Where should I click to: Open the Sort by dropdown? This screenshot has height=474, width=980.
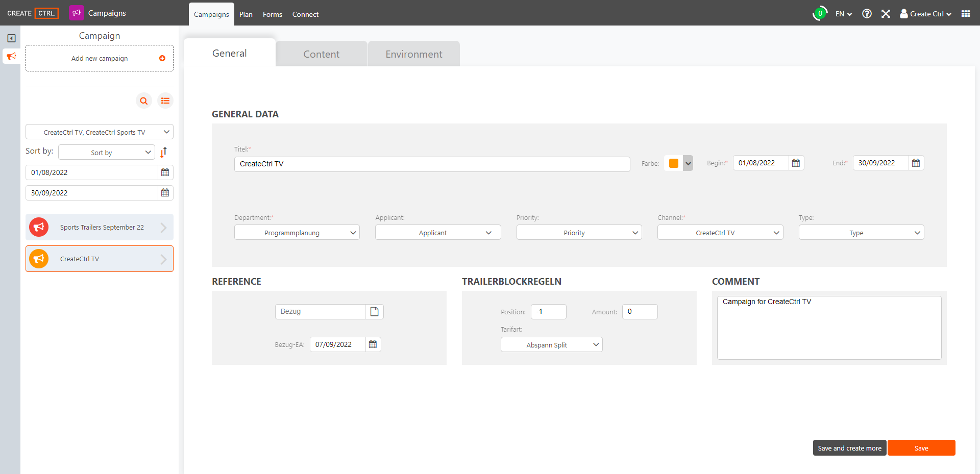107,152
